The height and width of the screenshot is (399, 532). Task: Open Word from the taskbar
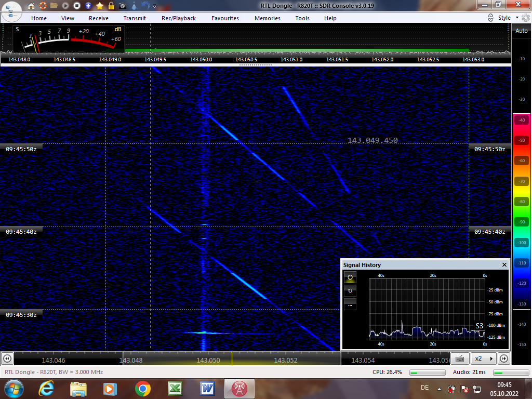tap(207, 389)
